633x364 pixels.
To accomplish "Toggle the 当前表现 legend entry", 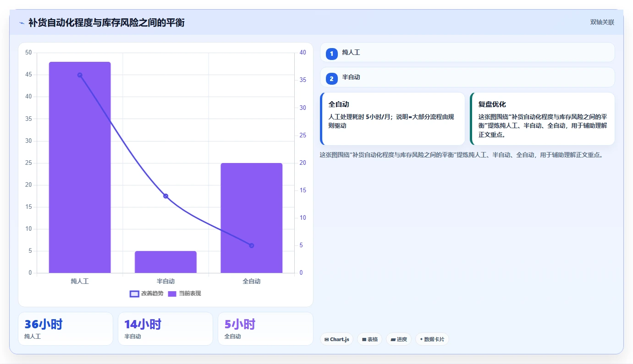I will tap(184, 293).
